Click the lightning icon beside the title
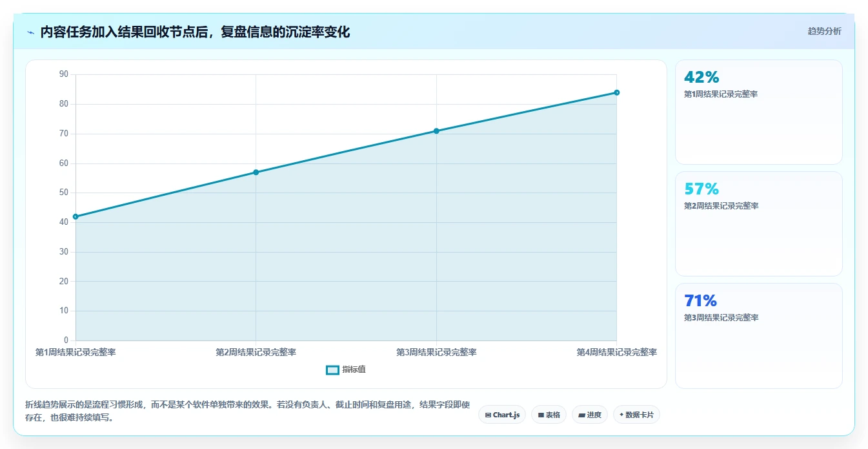Viewport: 868px width, 449px height. point(31,32)
